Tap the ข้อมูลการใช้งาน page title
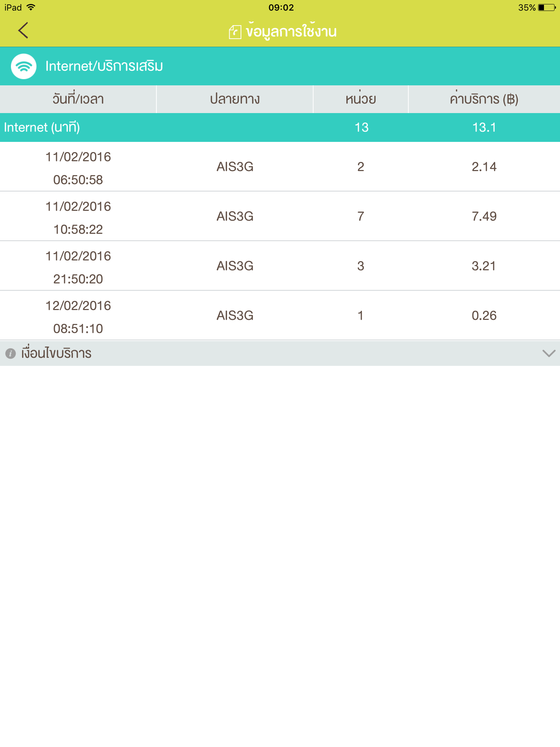560x747 pixels. coord(291,31)
